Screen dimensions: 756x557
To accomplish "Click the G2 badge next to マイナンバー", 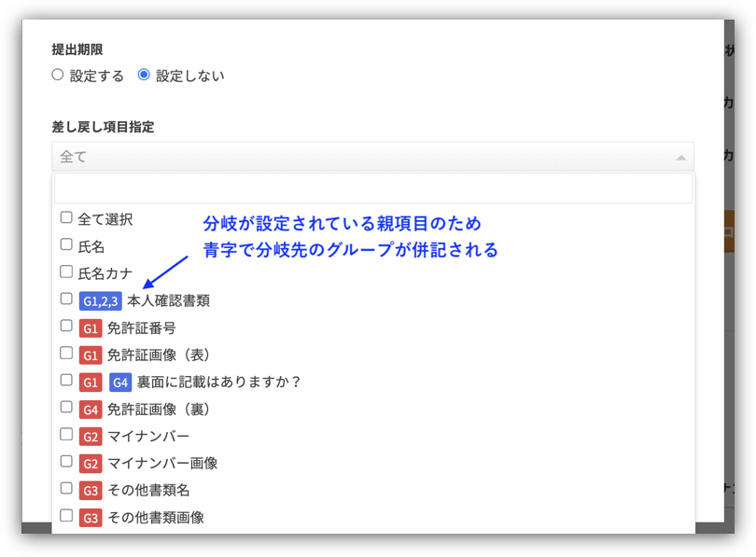I will point(91,435).
